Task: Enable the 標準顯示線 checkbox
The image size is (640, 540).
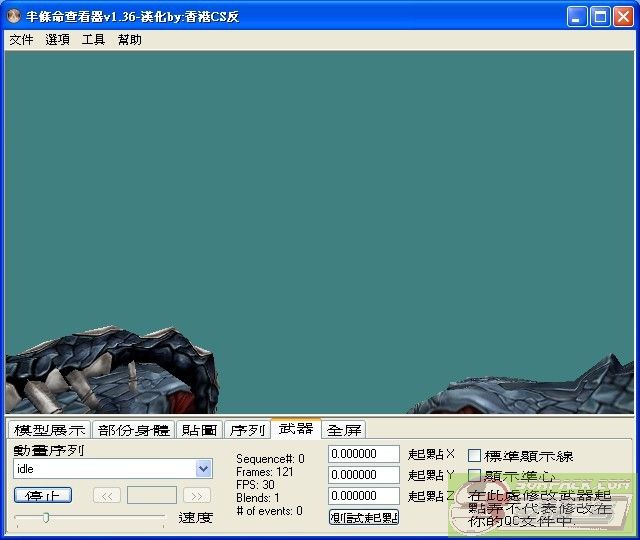Action: (475, 456)
